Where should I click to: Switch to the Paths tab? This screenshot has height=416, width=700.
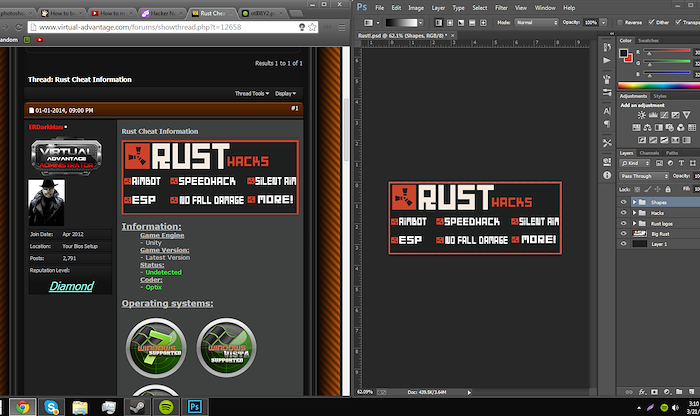[x=672, y=153]
